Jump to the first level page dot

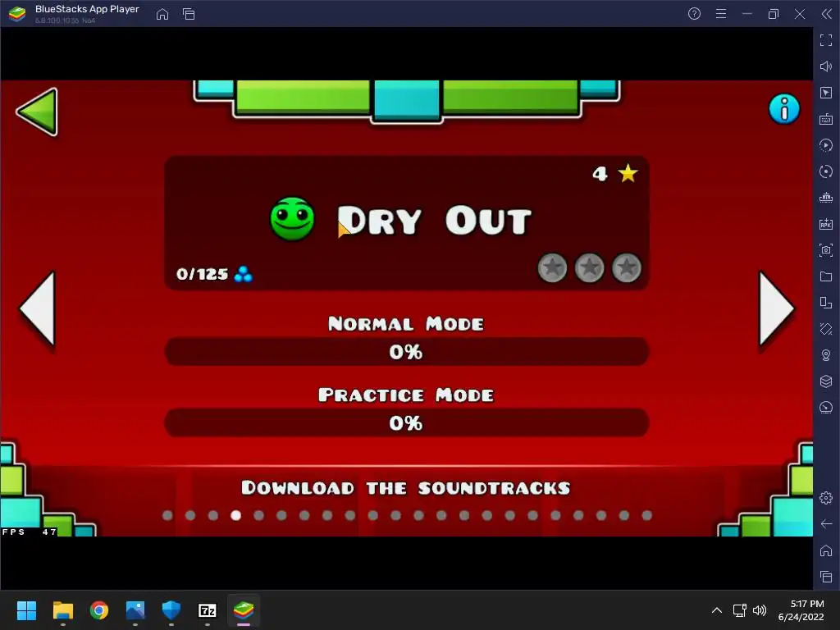coord(167,515)
